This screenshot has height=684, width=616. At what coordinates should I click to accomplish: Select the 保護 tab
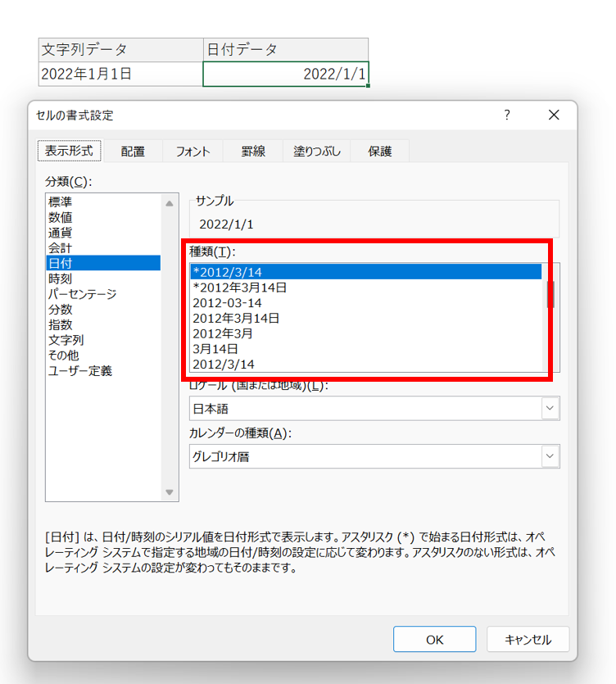379,152
